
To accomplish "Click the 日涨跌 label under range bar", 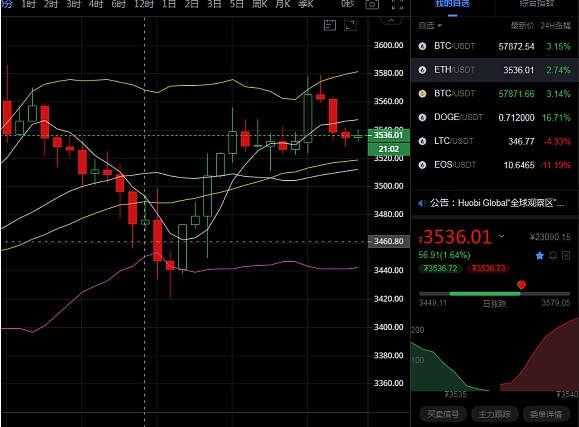I will click(494, 304).
